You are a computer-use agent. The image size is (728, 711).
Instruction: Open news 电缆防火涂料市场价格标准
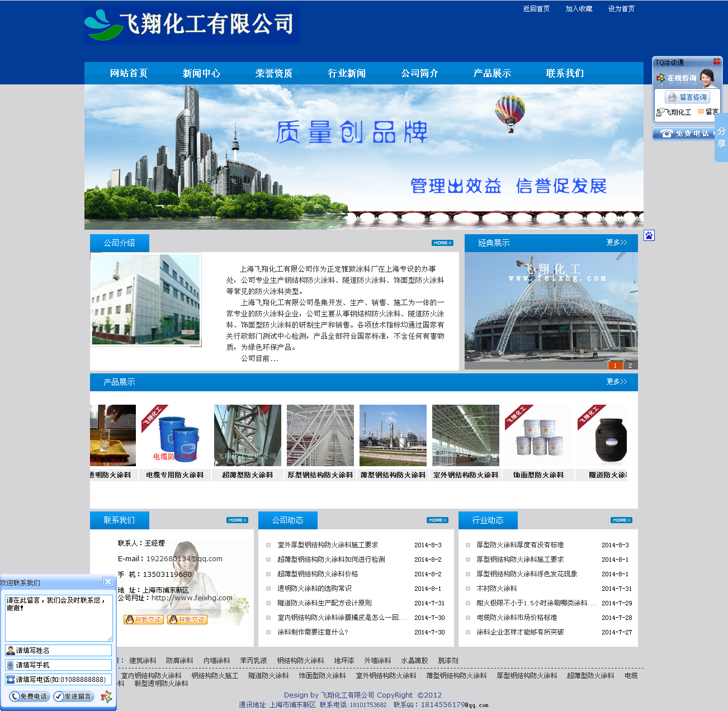(x=517, y=617)
